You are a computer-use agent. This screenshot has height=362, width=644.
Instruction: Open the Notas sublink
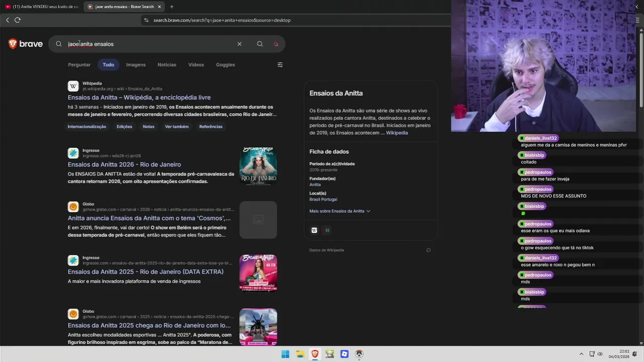[148, 127]
